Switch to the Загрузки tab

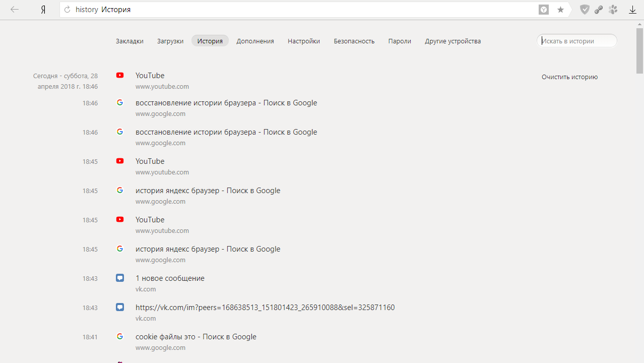coord(170,41)
